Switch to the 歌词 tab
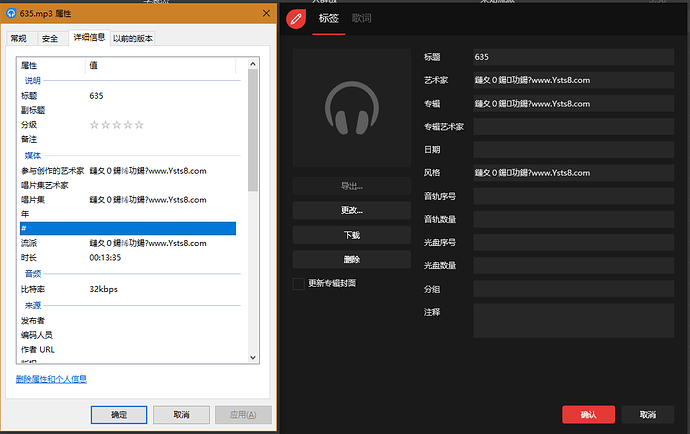Viewport: 690px width, 434px height. point(362,18)
